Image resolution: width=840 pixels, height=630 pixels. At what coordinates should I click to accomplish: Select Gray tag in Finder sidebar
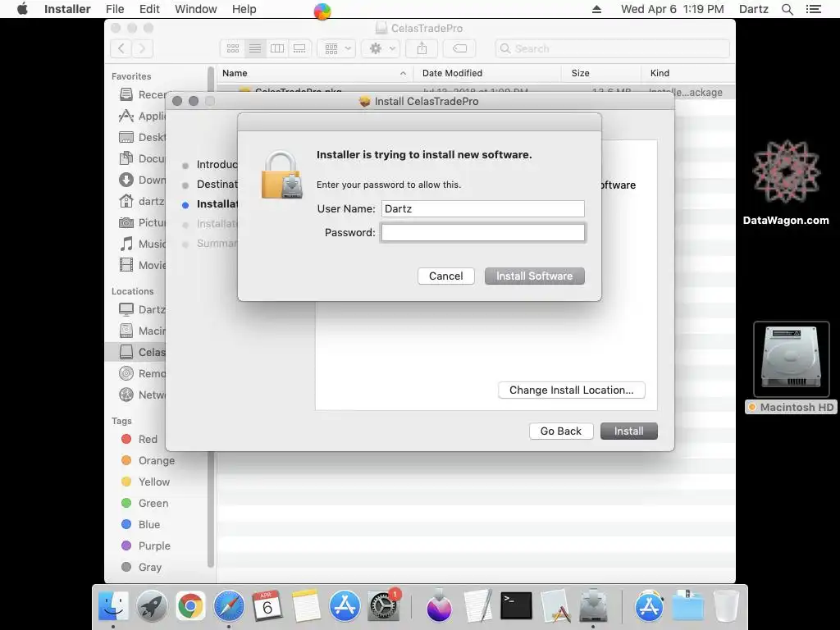[x=141, y=567]
